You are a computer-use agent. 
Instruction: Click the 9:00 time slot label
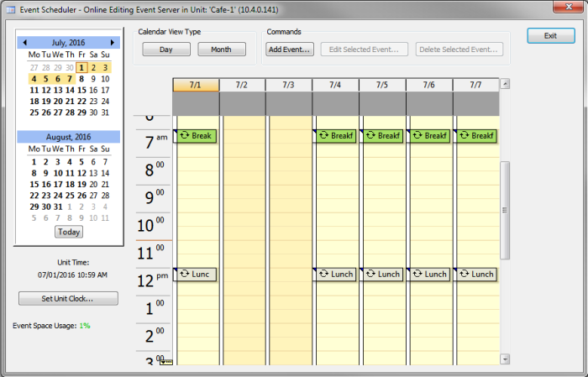[154, 197]
